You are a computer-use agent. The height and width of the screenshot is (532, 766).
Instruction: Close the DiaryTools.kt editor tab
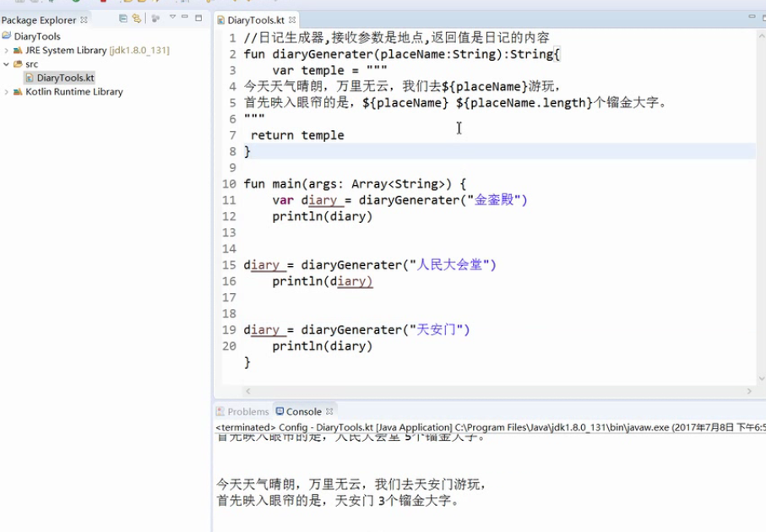tap(292, 20)
